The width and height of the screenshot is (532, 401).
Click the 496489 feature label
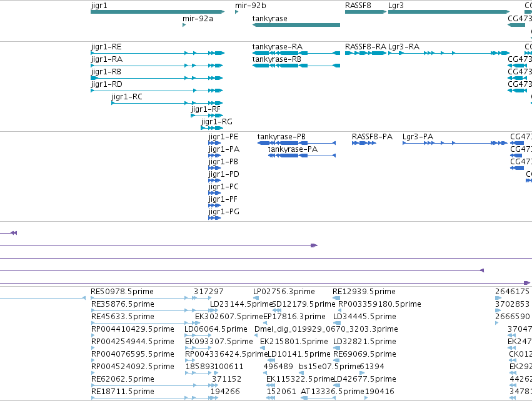point(278,367)
